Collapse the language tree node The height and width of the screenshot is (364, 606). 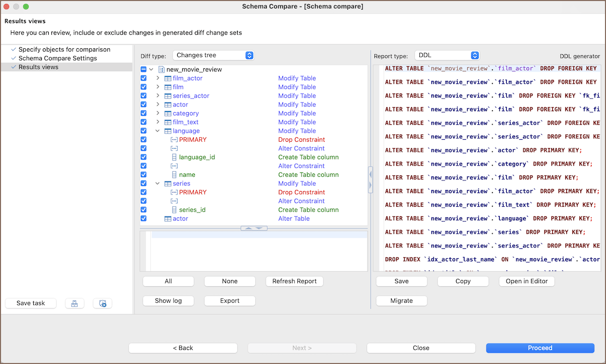158,131
